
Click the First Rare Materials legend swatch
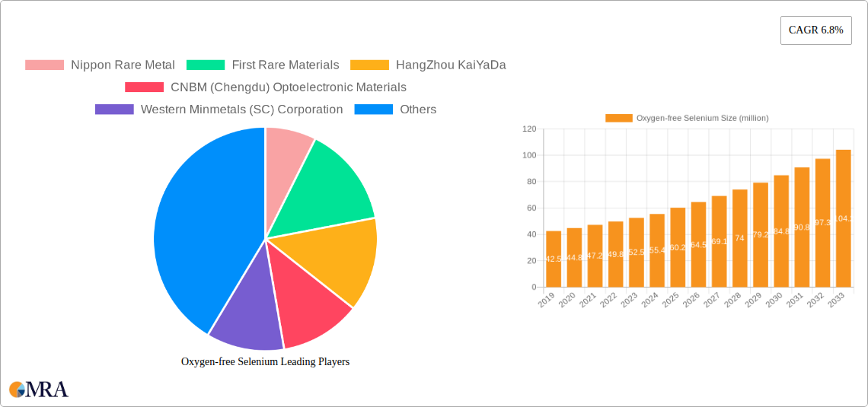click(206, 65)
